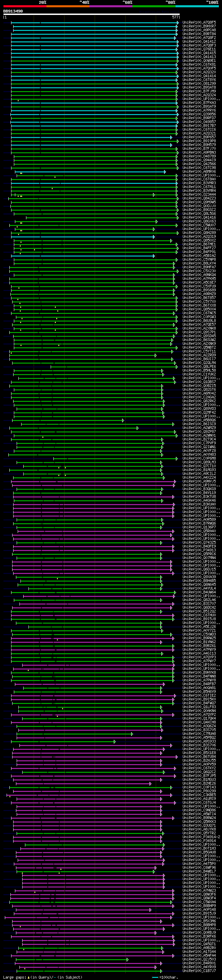Open the UniRef100_O49857 label

pyautogui.click(x=199, y=122)
